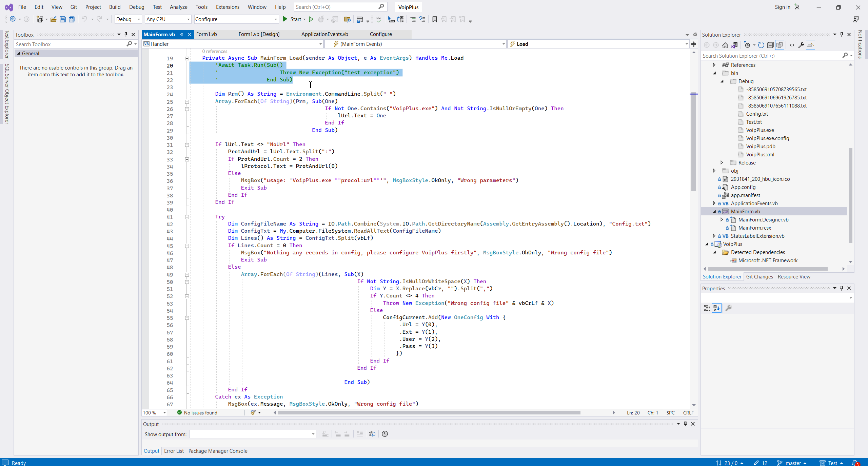Click the editor horizontal scrollbar thumb
The image size is (868, 466).
coord(429,413)
